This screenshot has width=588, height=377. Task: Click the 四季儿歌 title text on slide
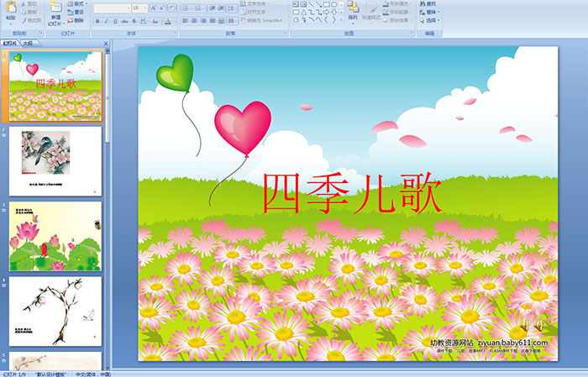click(x=351, y=194)
